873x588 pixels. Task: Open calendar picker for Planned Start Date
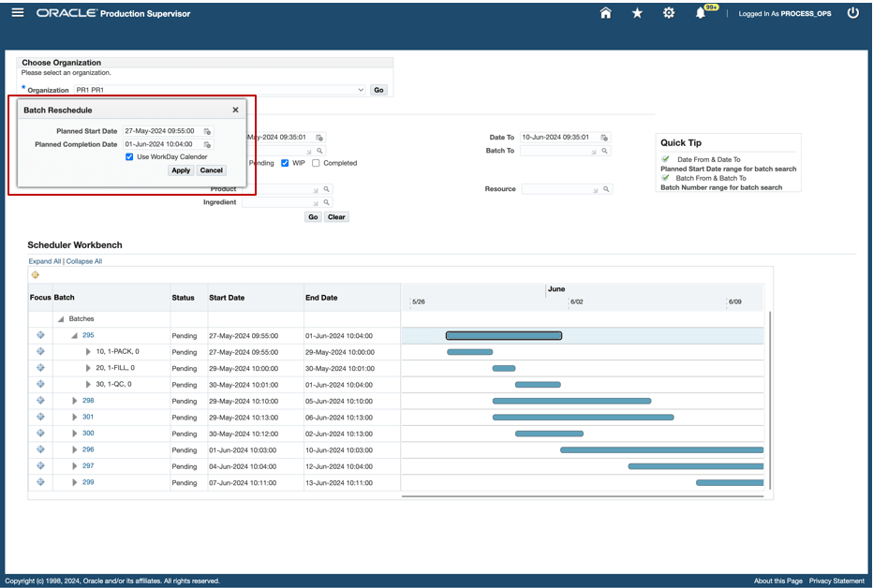[207, 131]
